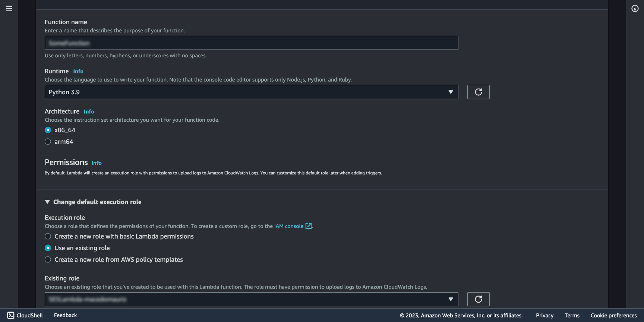The height and width of the screenshot is (322, 644).
Task: Refresh the Runtime list
Action: (x=479, y=92)
